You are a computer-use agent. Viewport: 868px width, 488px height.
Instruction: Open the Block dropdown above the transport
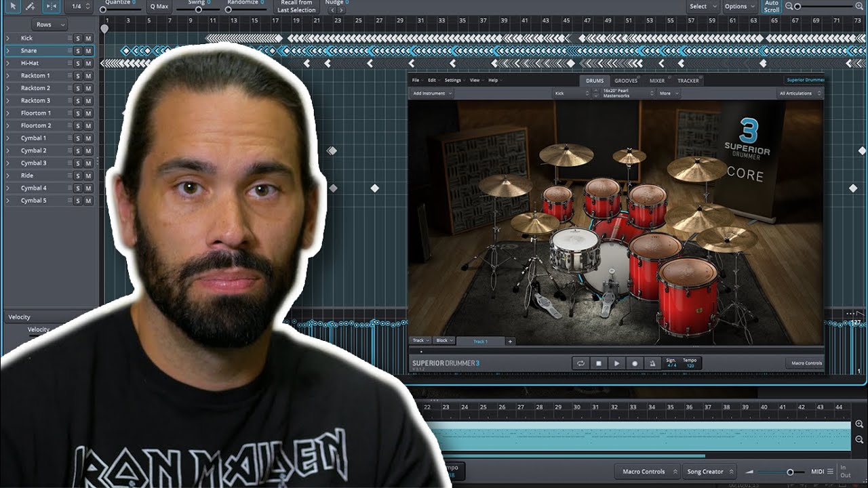point(444,341)
